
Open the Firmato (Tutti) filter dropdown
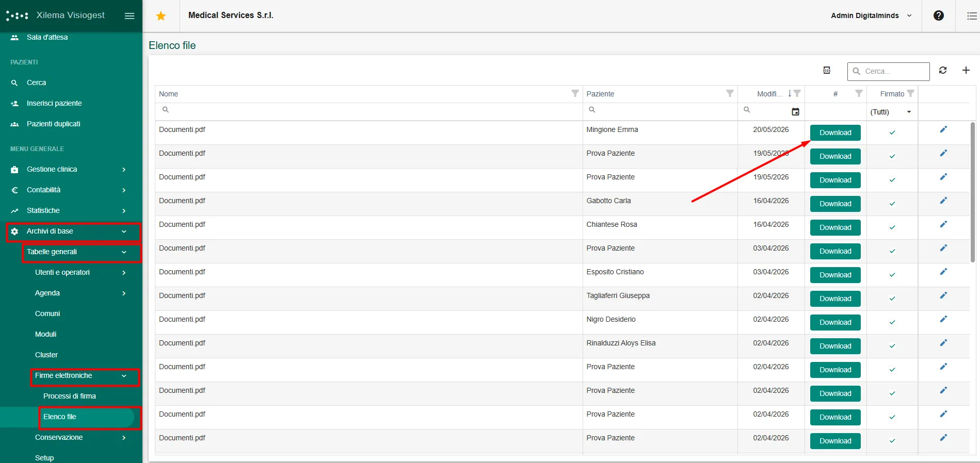[x=891, y=112]
